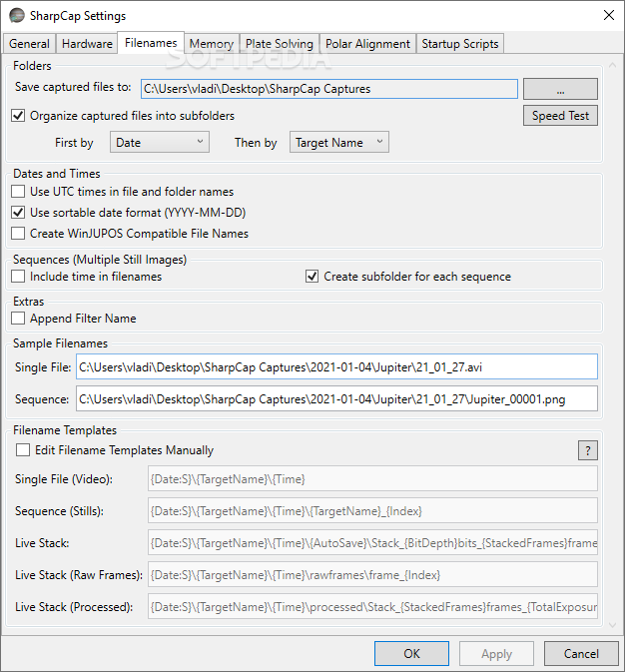
Task: Run the Speed Test
Action: click(x=560, y=115)
